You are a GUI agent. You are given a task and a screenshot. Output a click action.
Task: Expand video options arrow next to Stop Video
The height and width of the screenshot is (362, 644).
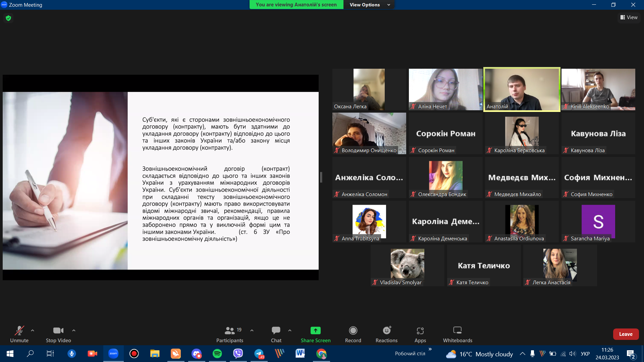[74, 330]
